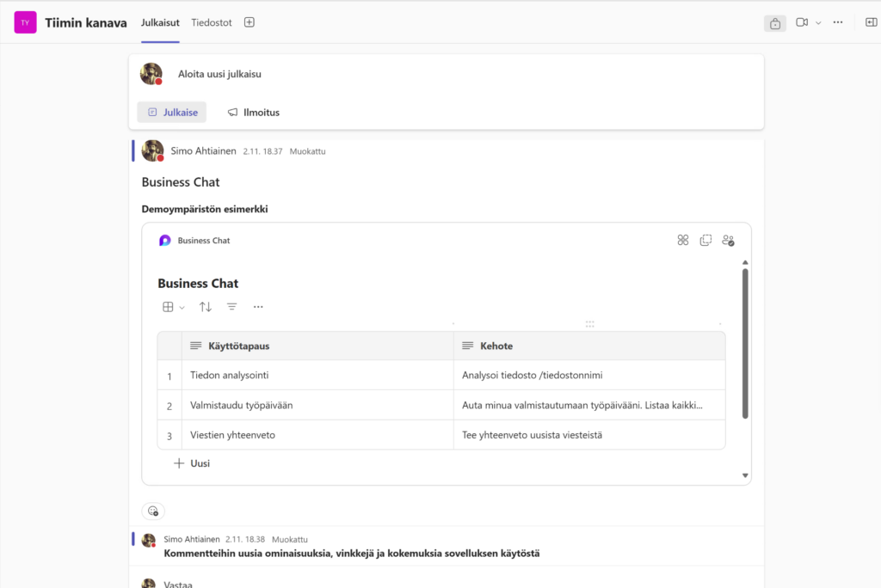Click the Business Chat Loop component icon

pos(164,241)
